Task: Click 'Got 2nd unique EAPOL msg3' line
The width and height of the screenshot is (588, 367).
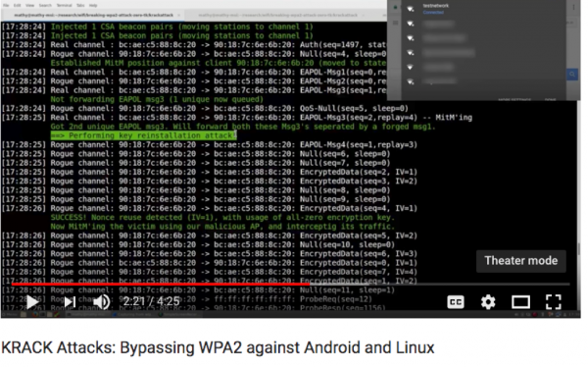Action: click(x=243, y=127)
